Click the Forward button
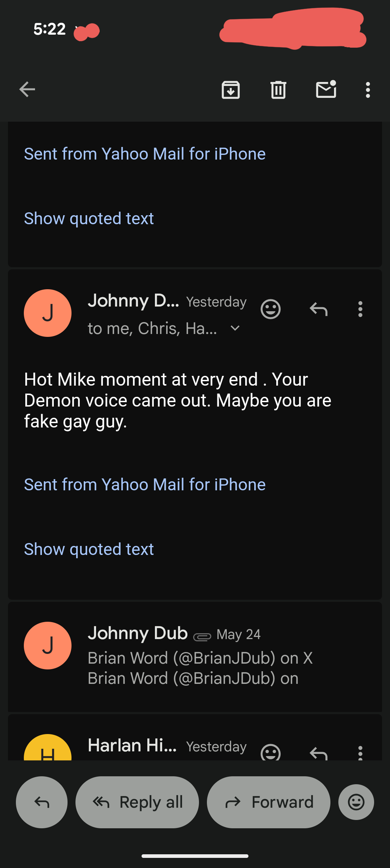 point(269,802)
